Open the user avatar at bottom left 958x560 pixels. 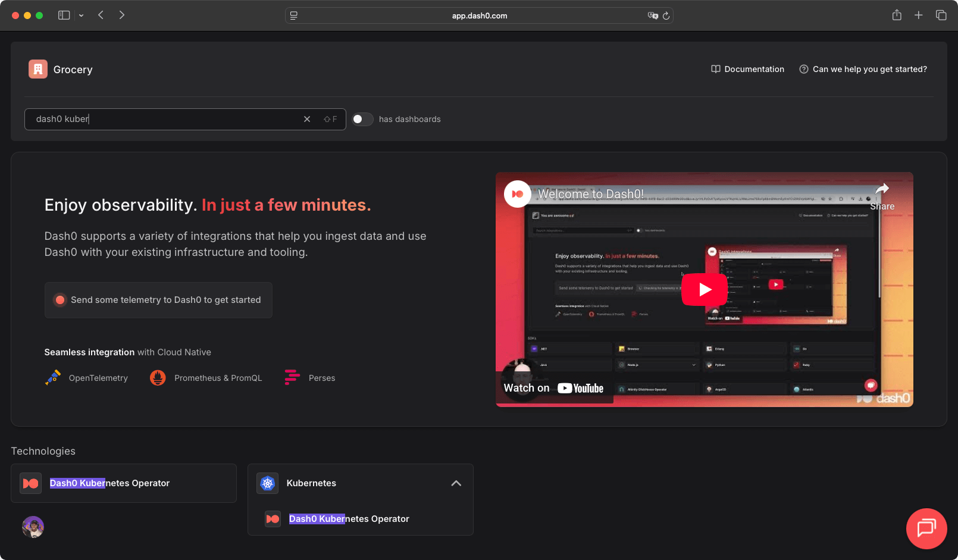point(33,527)
